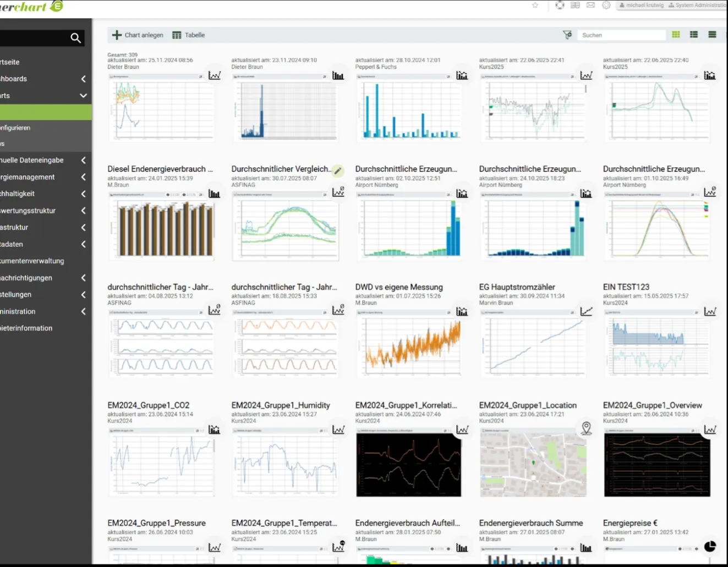The height and width of the screenshot is (567, 728).
Task: Click chart icon of EM2024_Gruppe1_Temperat... card
Action: point(338,546)
